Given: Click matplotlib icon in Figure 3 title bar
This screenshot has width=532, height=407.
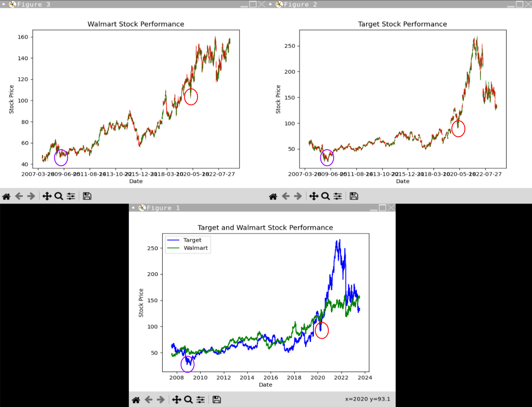Looking at the screenshot, I should click(x=12, y=4).
